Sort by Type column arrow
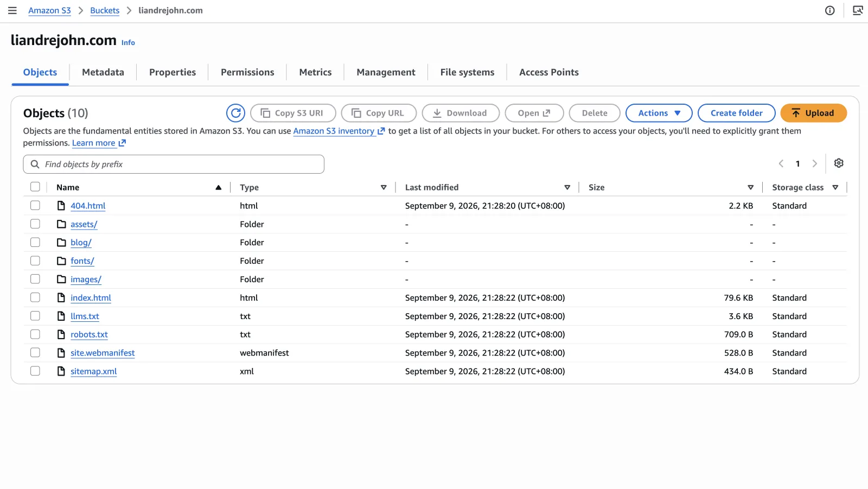 (x=384, y=187)
